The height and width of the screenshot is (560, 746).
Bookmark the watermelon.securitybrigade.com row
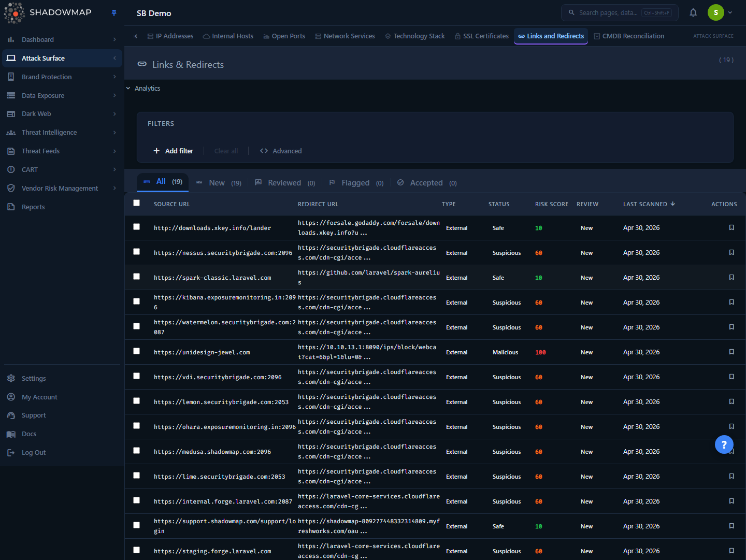coord(731,327)
